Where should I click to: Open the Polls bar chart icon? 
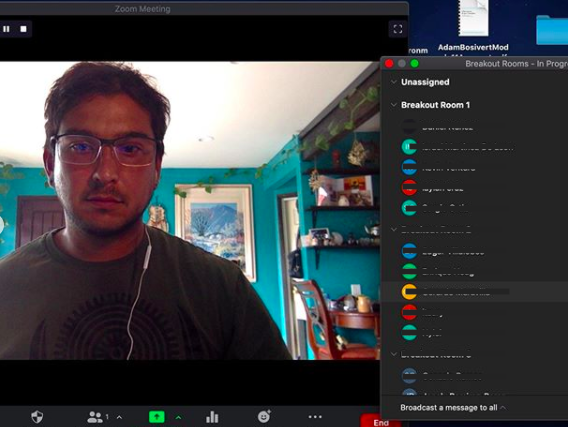point(212,417)
